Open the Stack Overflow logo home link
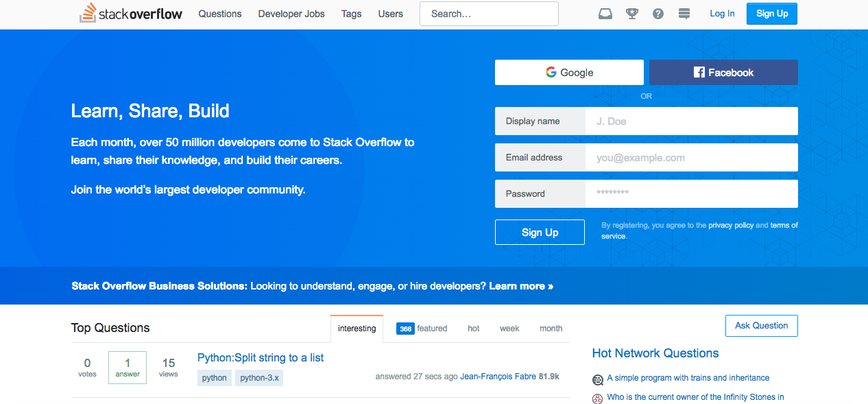The width and height of the screenshot is (868, 404). point(131,13)
